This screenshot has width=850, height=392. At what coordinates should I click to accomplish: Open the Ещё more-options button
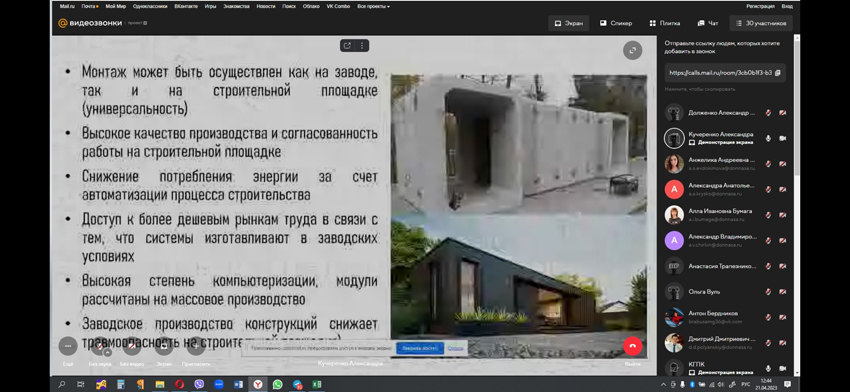coord(68,346)
